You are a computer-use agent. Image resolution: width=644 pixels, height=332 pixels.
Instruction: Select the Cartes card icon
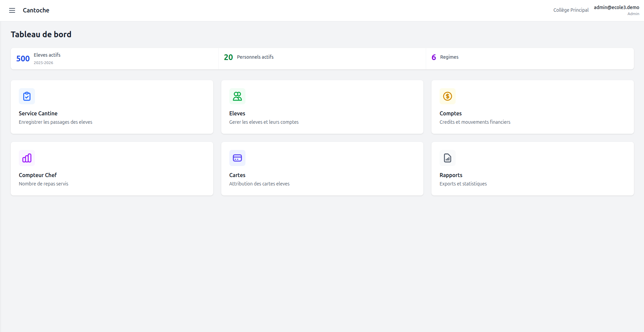pyautogui.click(x=237, y=158)
